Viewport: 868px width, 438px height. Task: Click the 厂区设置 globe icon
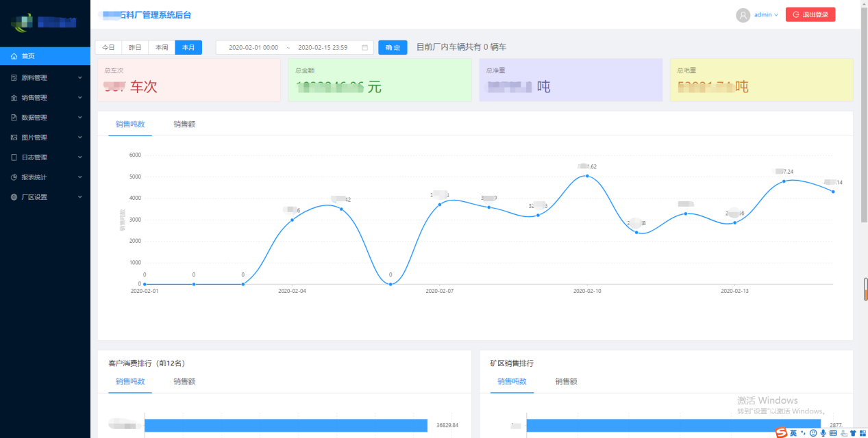click(x=14, y=197)
